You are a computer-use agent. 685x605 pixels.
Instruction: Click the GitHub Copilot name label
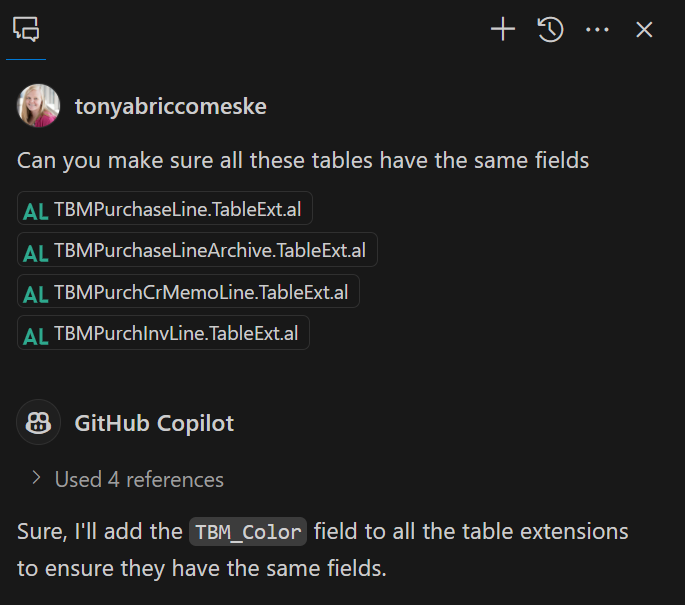click(154, 423)
